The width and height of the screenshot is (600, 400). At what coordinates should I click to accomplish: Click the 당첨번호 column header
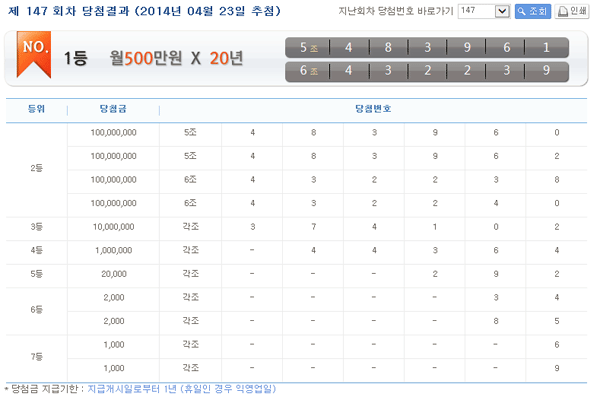(373, 107)
